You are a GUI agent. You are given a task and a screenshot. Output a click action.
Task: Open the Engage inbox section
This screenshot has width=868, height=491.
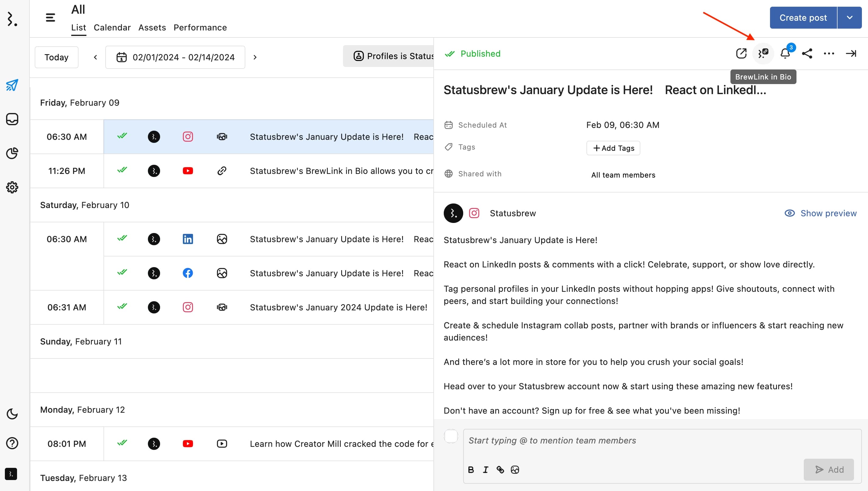point(12,119)
